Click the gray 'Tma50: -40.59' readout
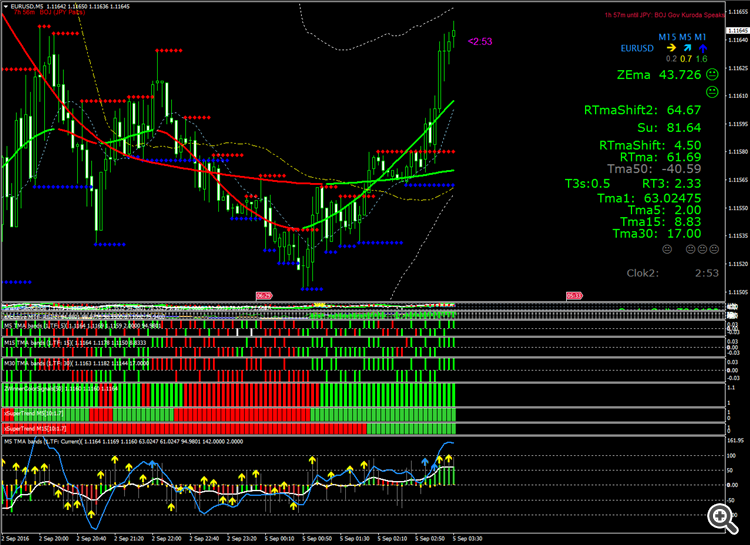 click(x=654, y=169)
